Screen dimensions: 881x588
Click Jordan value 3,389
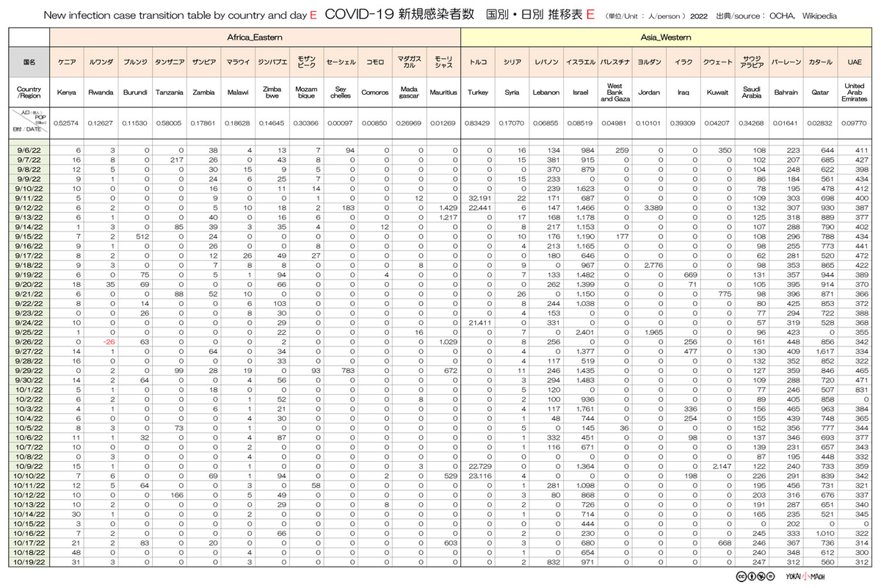653,208
